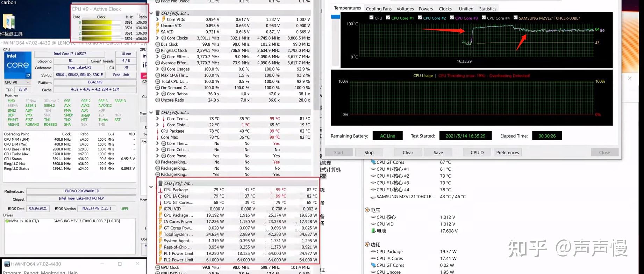Click the thermometer icon next to Core Max
Viewport: 644px width, 274px height.
158,137
